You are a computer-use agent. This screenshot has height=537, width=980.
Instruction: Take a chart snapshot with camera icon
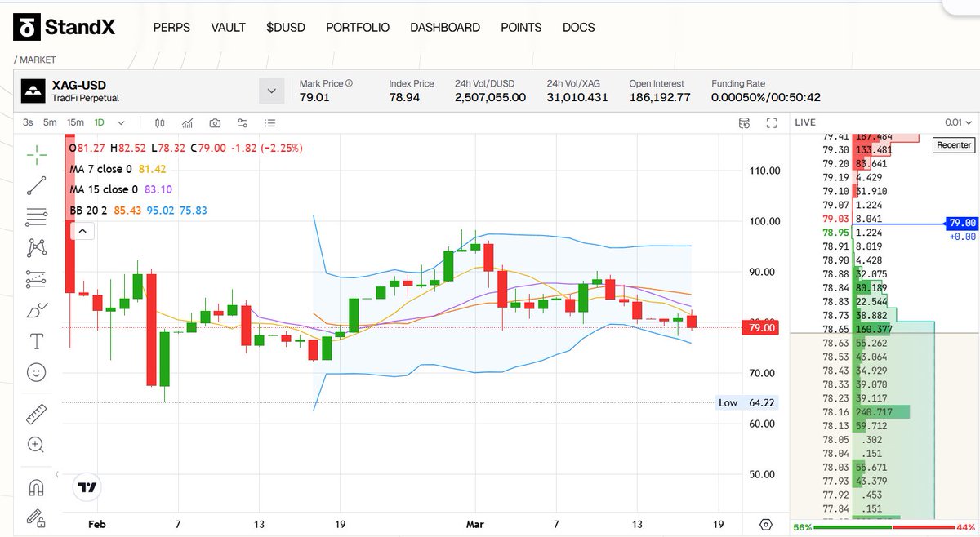coord(215,123)
